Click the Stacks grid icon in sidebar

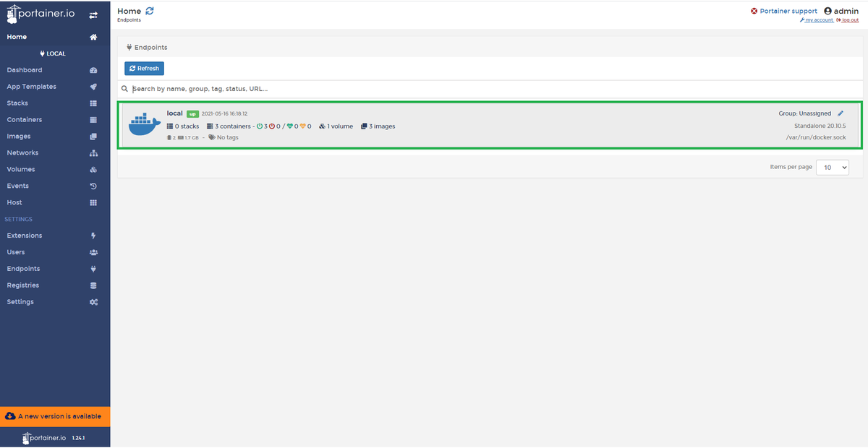[93, 103]
